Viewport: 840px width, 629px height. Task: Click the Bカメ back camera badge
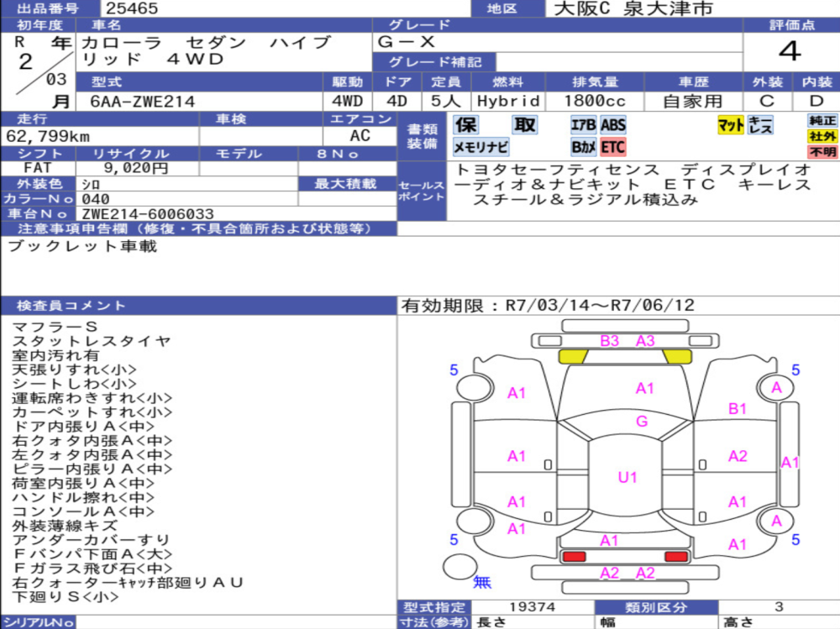[583, 147]
